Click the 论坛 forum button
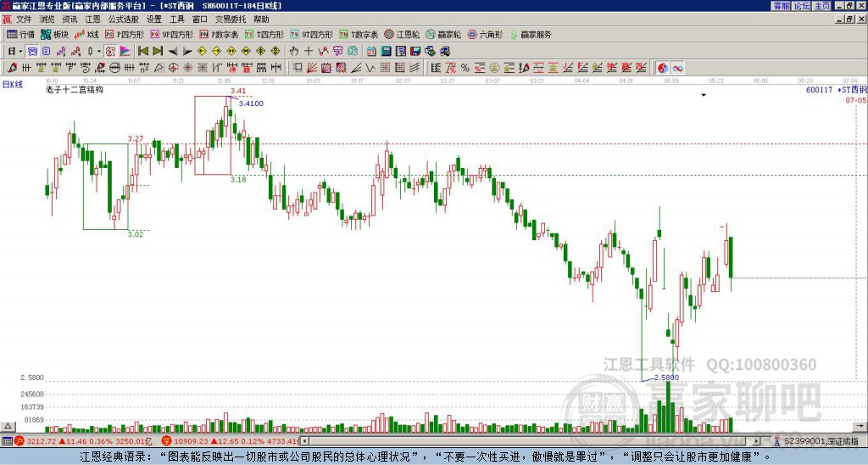Screen dimensions: 868x465 tap(802, 6)
